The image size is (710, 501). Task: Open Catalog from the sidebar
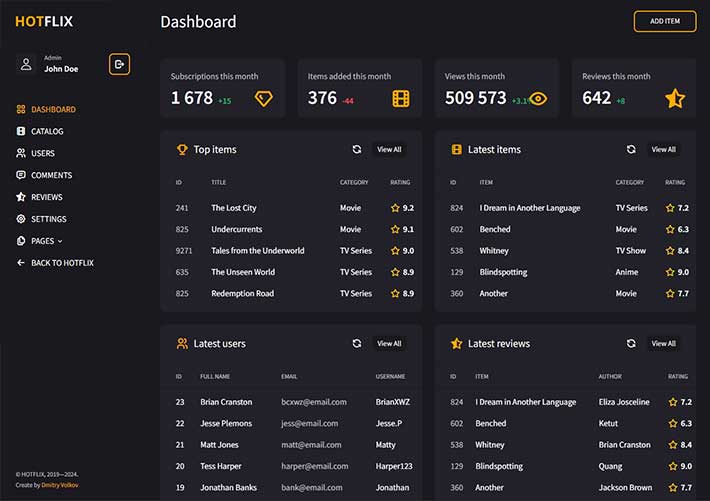click(x=46, y=132)
